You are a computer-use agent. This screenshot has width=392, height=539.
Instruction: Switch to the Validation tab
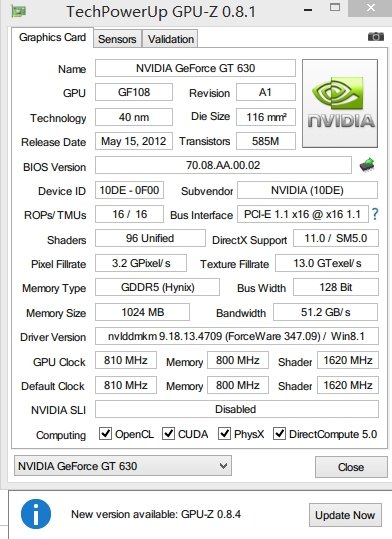(x=171, y=39)
